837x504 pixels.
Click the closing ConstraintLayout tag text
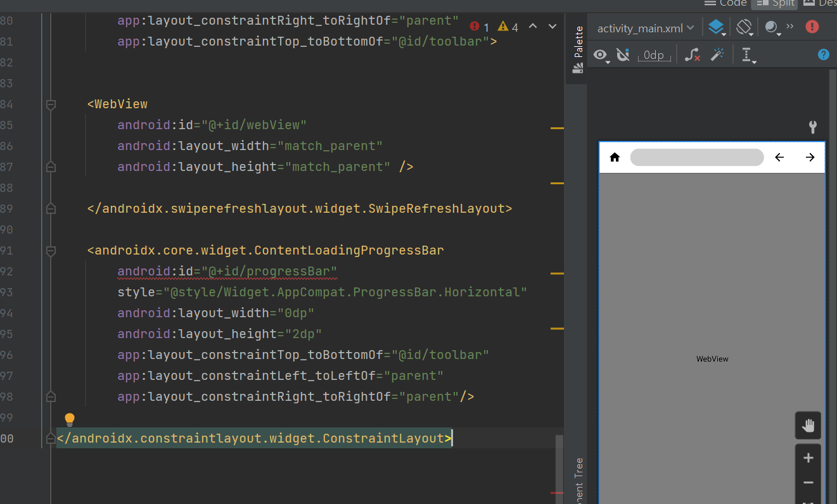[x=254, y=439]
